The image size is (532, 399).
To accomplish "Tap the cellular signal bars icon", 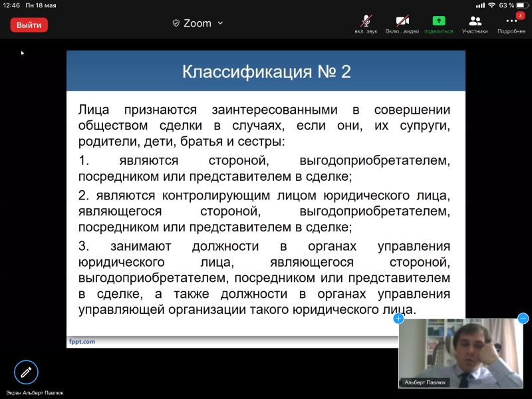I will point(480,5).
